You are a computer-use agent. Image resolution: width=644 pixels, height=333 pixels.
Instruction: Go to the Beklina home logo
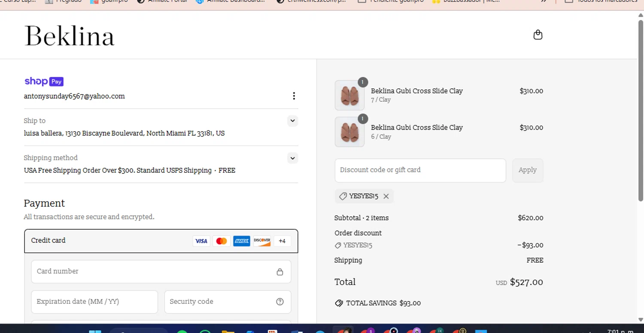click(70, 36)
